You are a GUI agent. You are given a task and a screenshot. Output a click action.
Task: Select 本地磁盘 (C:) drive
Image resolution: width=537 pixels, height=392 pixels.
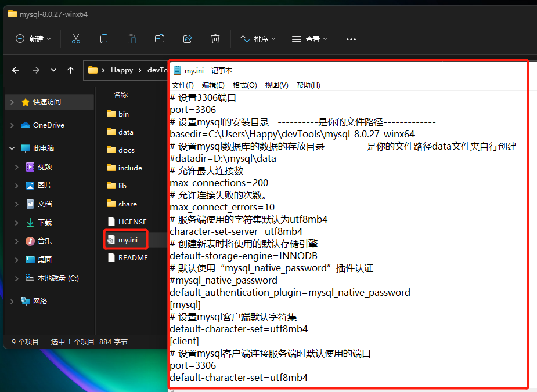52,278
